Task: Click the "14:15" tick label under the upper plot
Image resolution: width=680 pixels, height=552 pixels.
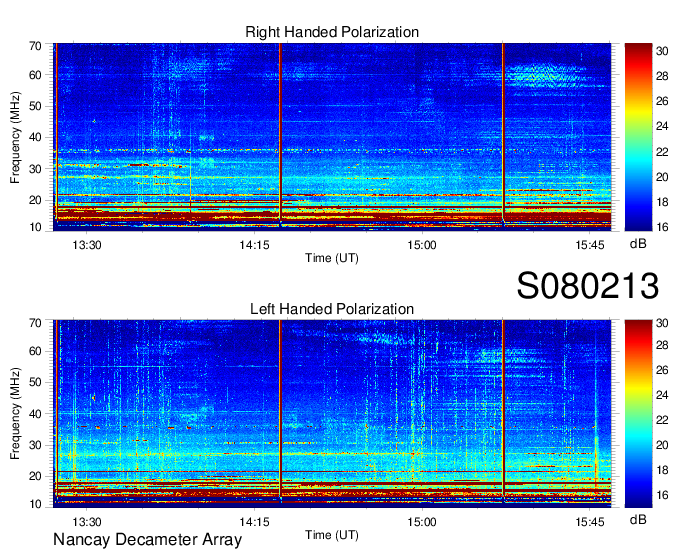Action: (254, 245)
